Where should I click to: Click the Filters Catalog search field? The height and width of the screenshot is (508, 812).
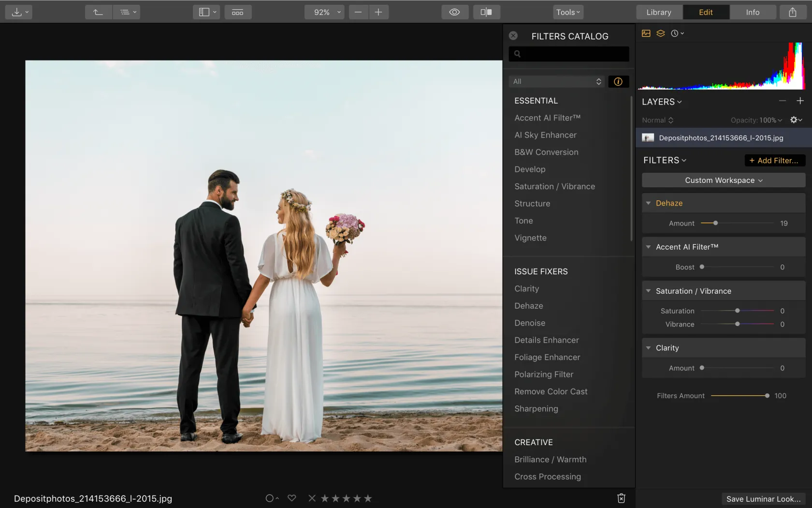(569, 54)
